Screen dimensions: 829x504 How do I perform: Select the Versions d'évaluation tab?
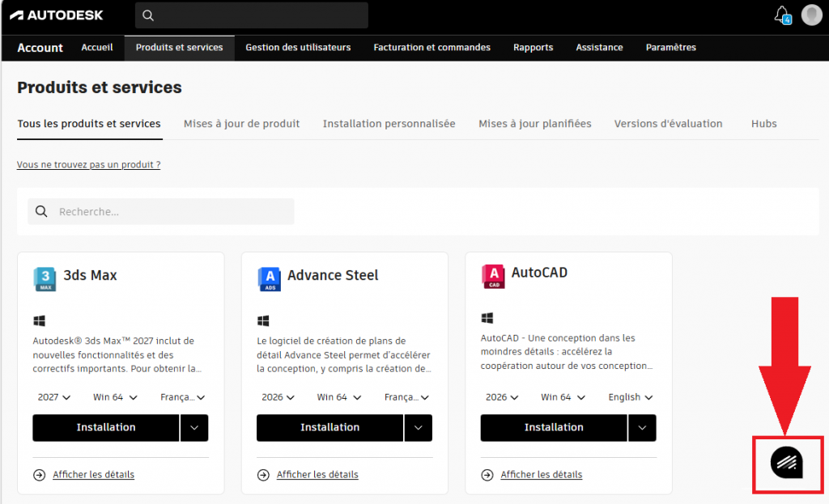pos(668,124)
